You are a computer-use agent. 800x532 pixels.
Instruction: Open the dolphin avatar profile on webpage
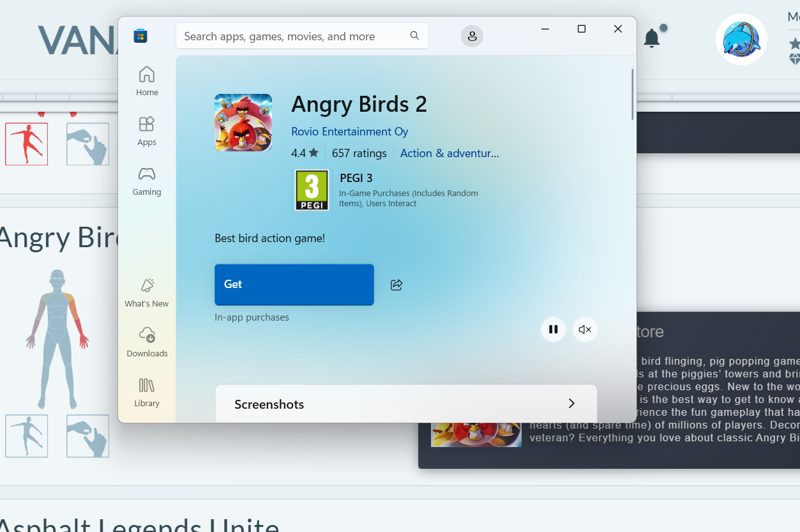point(741,40)
